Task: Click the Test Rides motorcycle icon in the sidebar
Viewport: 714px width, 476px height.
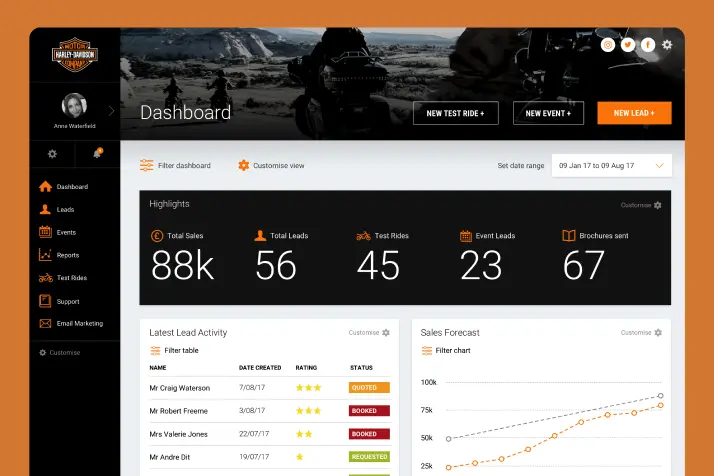Action: [x=46, y=277]
